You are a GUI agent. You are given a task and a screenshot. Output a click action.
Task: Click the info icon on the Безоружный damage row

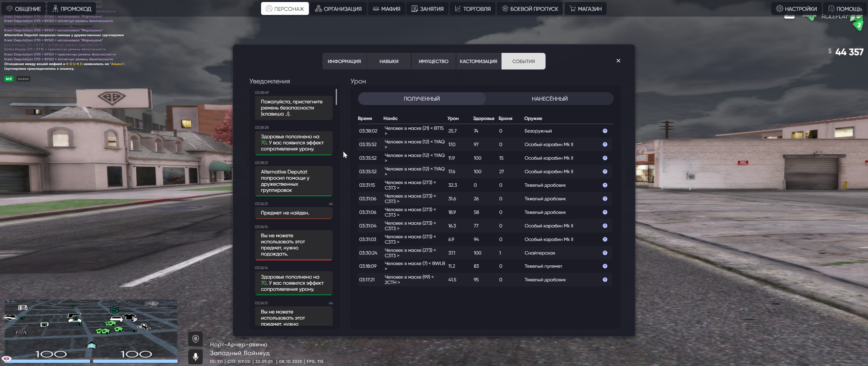point(605,131)
